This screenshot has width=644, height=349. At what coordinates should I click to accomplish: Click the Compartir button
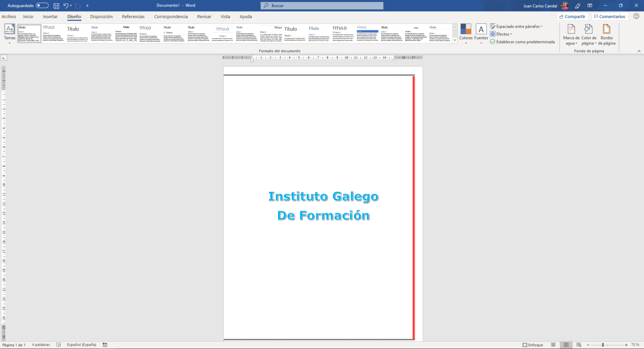click(x=572, y=16)
